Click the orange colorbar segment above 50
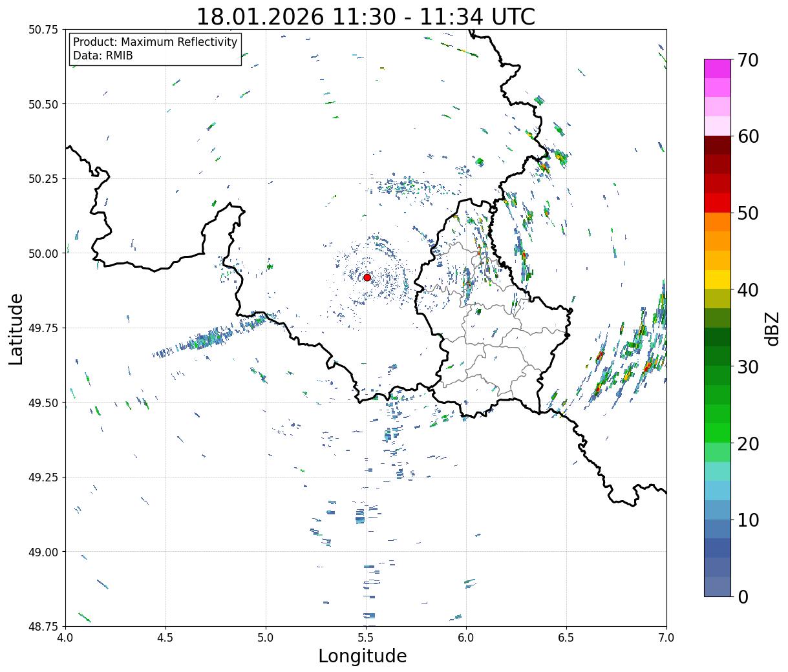 coord(718,222)
